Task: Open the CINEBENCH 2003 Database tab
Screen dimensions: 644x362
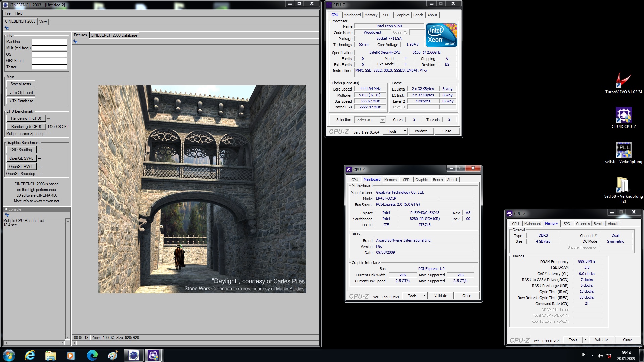Action: tap(114, 35)
